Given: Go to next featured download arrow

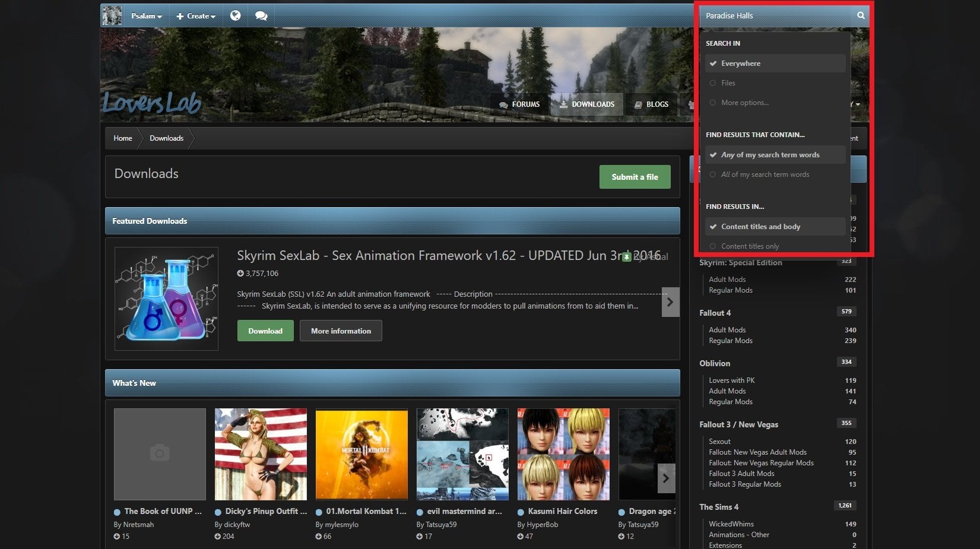Looking at the screenshot, I should point(670,302).
